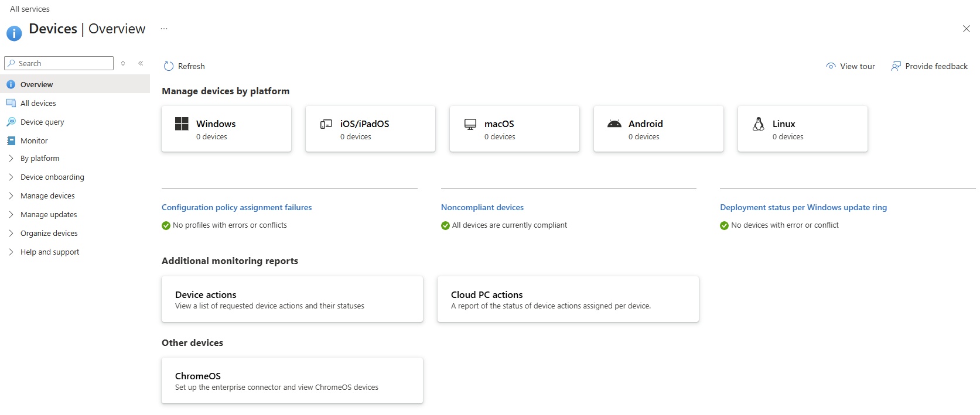The height and width of the screenshot is (415, 980).
Task: Open the macOS devices tile
Action: (514, 129)
